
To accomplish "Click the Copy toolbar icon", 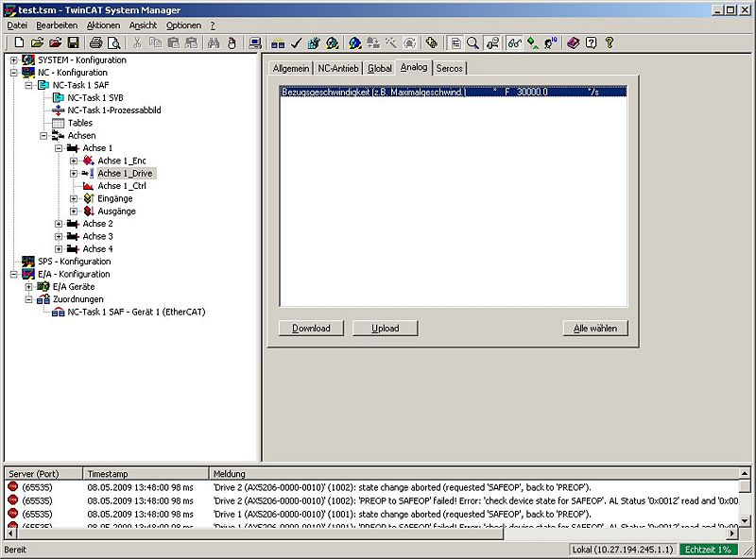I will tap(155, 42).
